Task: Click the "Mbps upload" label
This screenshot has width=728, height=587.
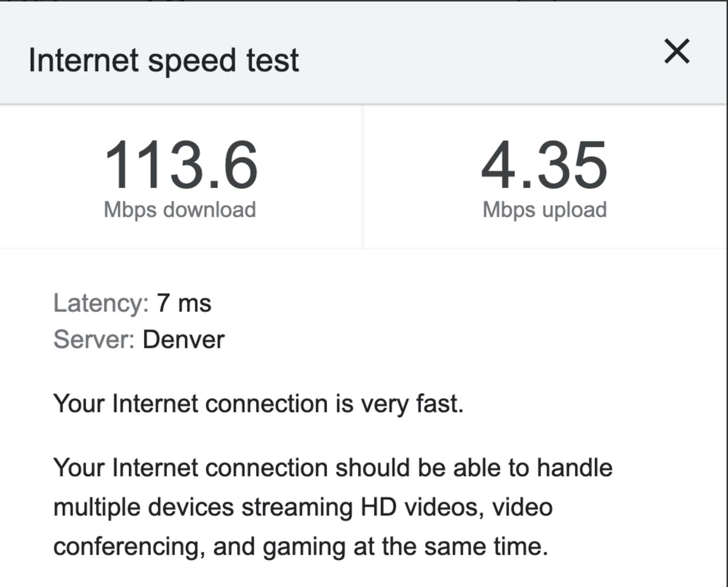Action: pos(544,210)
